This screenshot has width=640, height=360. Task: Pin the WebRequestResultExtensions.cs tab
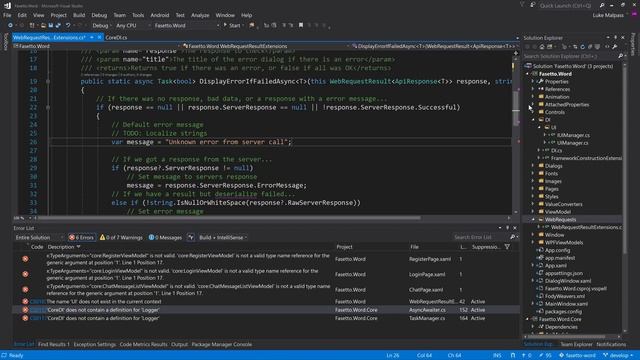pyautogui.click(x=92, y=37)
